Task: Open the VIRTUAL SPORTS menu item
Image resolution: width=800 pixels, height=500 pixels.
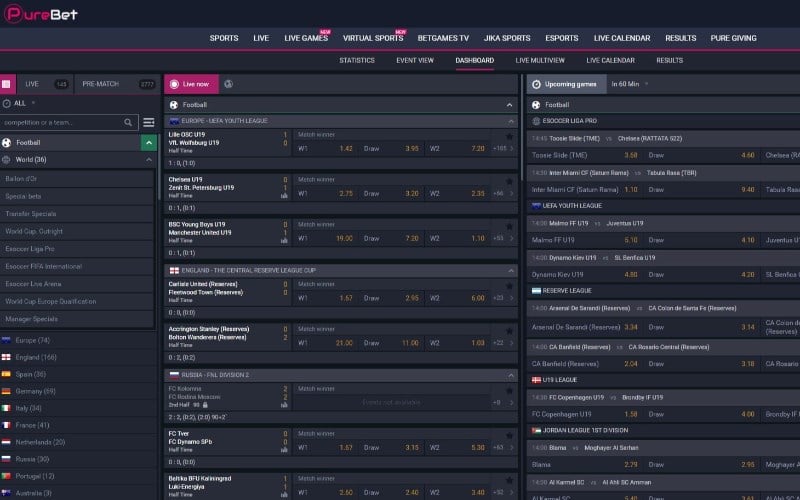Action: point(373,38)
